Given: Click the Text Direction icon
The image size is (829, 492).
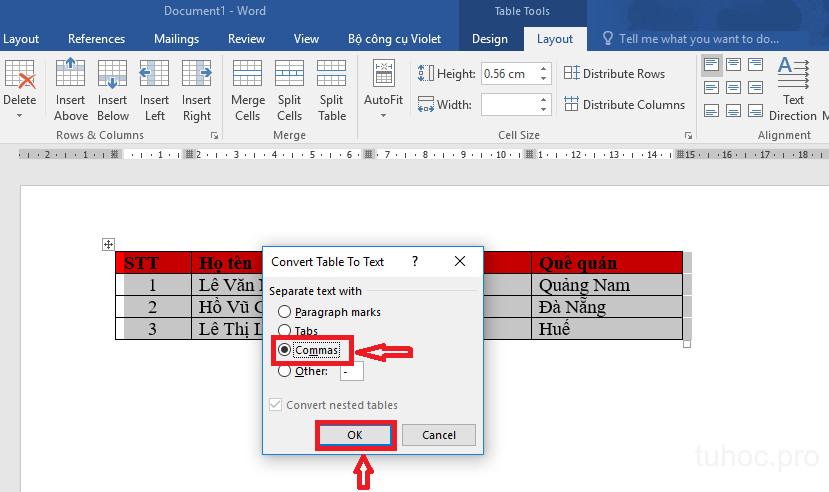Looking at the screenshot, I should pyautogui.click(x=793, y=73).
